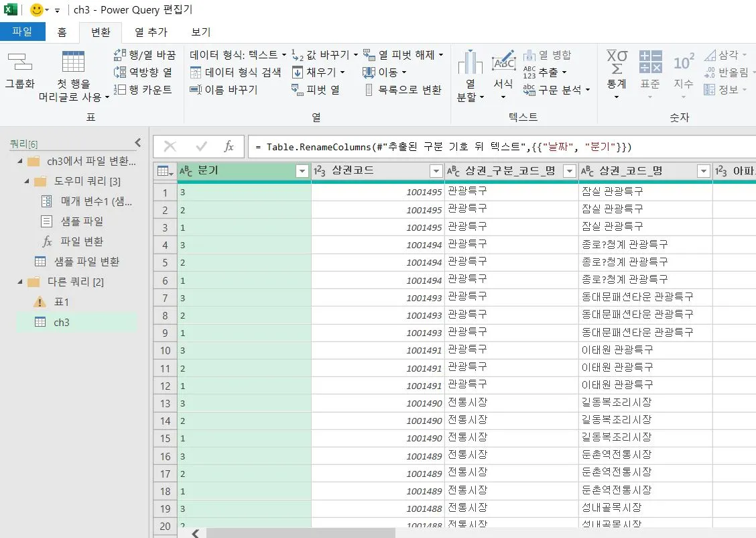
Task: Select row number 10 header
Action: [166, 350]
